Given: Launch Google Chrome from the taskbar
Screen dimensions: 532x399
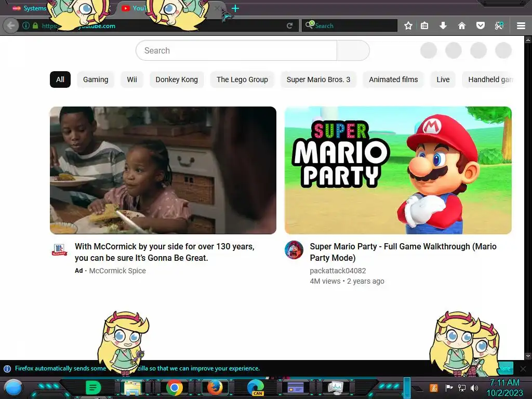Looking at the screenshot, I should pos(175,388).
